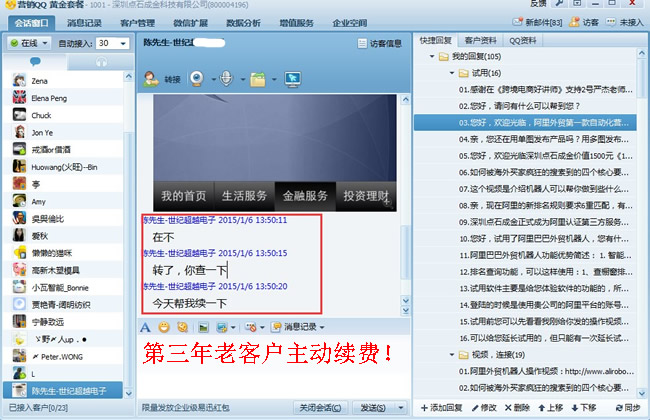Select contact 陈先生-世纪超越电子
Screen dimensions: 650x420
pyautogui.click(x=63, y=391)
